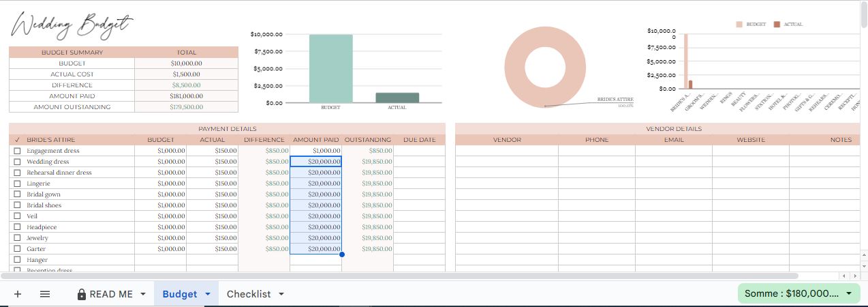868x307 pixels.
Task: Tick the Wedding dress checkbox
Action: (17, 162)
